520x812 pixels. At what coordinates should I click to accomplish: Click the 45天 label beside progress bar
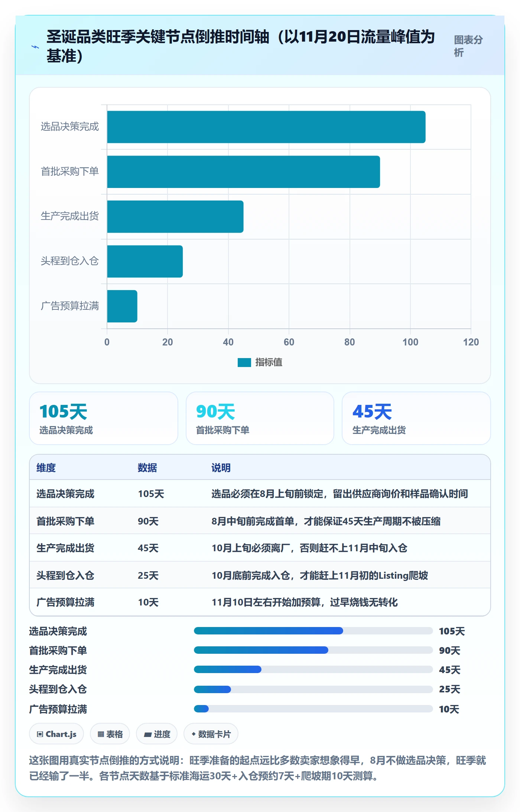[x=449, y=670]
